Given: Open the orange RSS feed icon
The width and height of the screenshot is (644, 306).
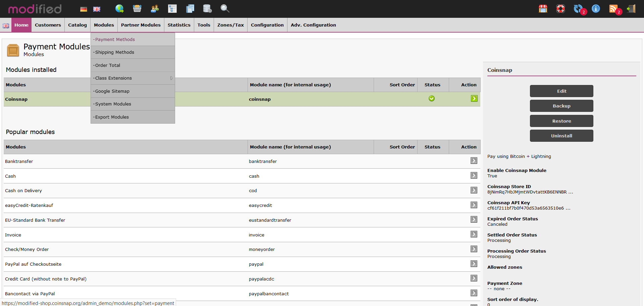Looking at the screenshot, I should (613, 8).
